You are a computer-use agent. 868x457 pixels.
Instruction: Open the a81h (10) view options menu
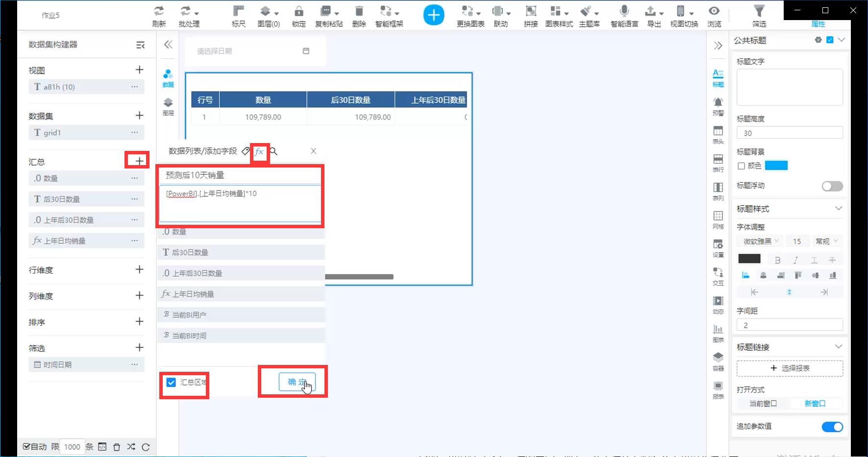134,87
